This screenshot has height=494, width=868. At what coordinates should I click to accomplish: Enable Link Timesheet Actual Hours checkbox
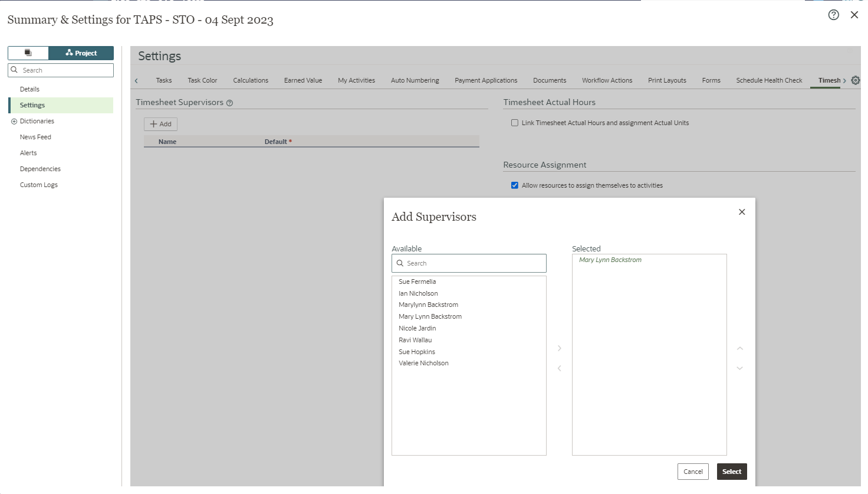click(x=515, y=123)
